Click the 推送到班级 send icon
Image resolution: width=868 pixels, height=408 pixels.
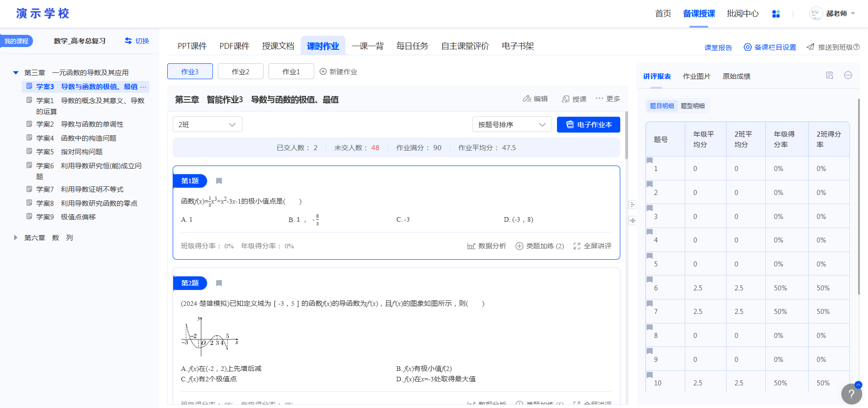click(x=811, y=47)
